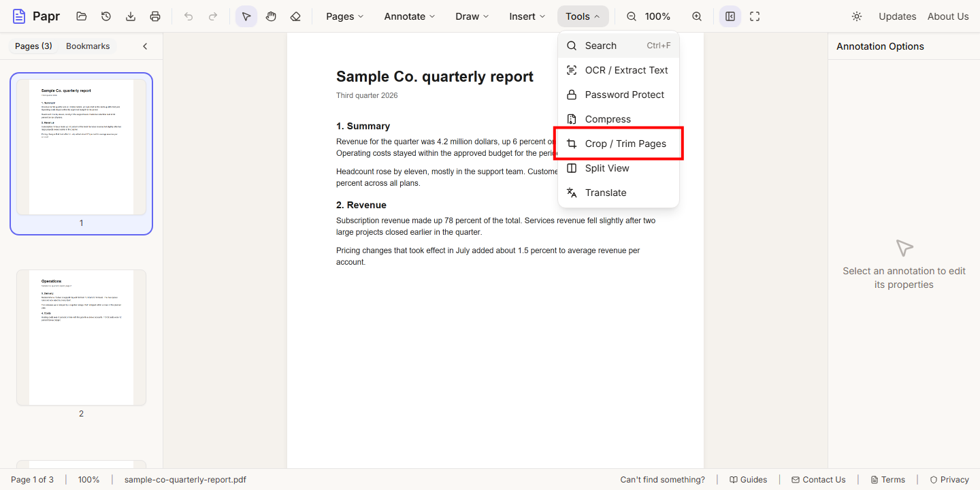Select the hand pan tool
This screenshot has width=980, height=490.
click(271, 16)
